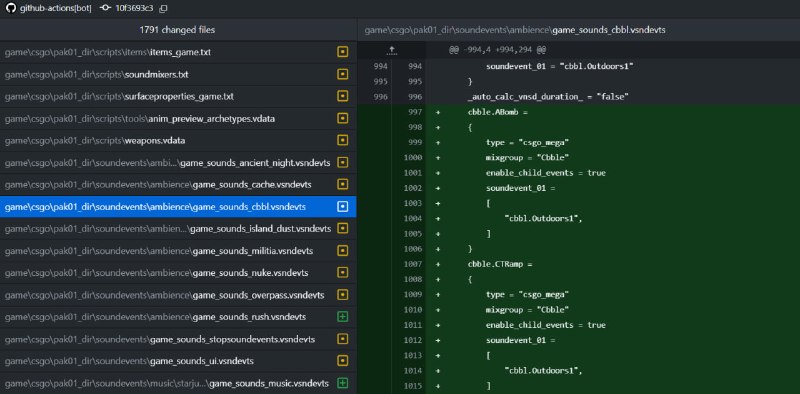The height and width of the screenshot is (394, 800).
Task: Click the modified icon for game_sounds_overpass.vsndevts
Action: coord(343,295)
